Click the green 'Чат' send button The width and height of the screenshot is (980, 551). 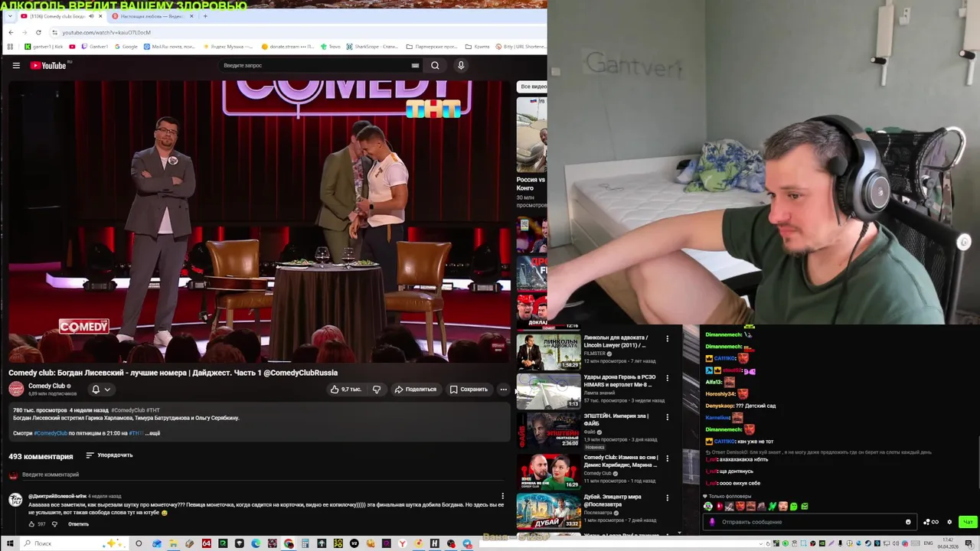pos(968,522)
